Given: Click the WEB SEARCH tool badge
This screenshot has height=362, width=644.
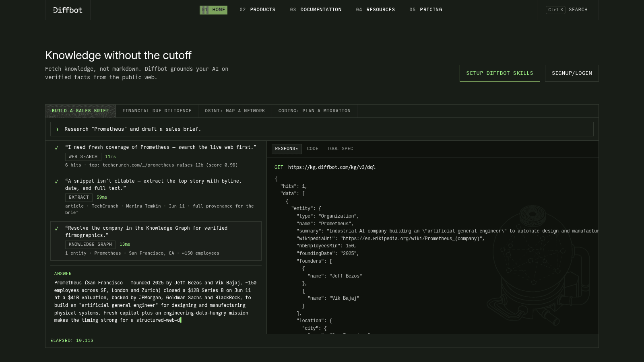Looking at the screenshot, I should 83,157.
